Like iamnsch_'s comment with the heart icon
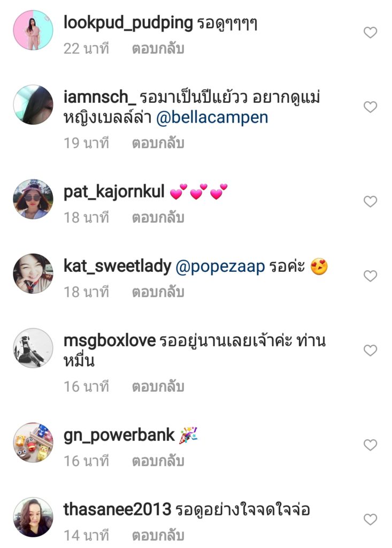This screenshot has width=392, height=548. point(370,106)
